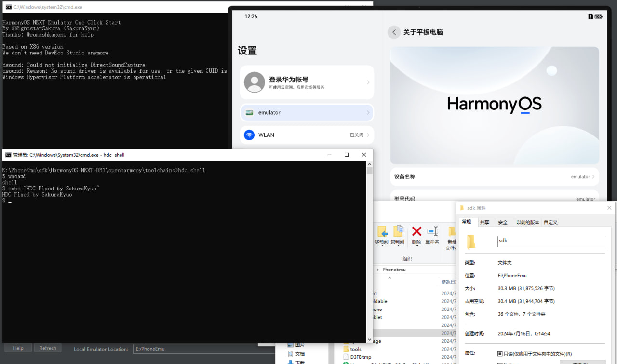617x364 pixels.
Task: Open the 删除 dropdown arrow
Action: pyautogui.click(x=416, y=245)
